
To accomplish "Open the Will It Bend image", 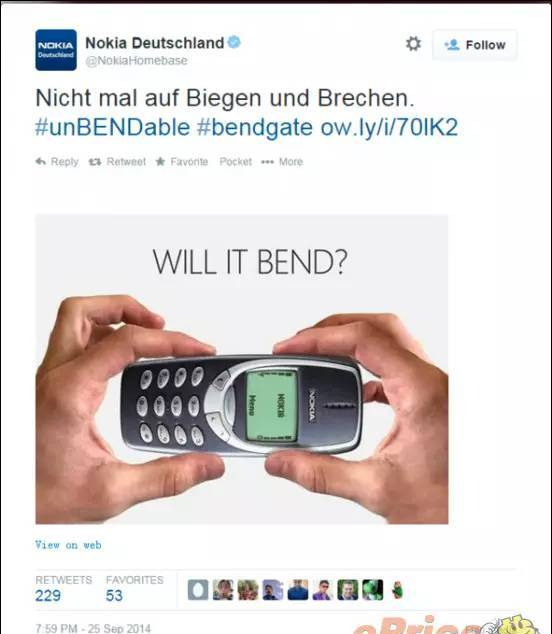I will (x=242, y=369).
